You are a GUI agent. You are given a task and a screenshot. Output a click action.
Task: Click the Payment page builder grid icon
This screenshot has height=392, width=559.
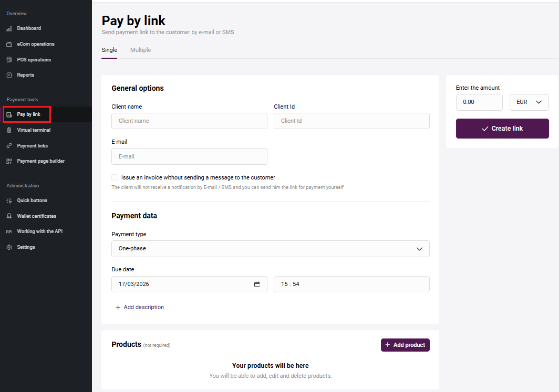(x=9, y=161)
